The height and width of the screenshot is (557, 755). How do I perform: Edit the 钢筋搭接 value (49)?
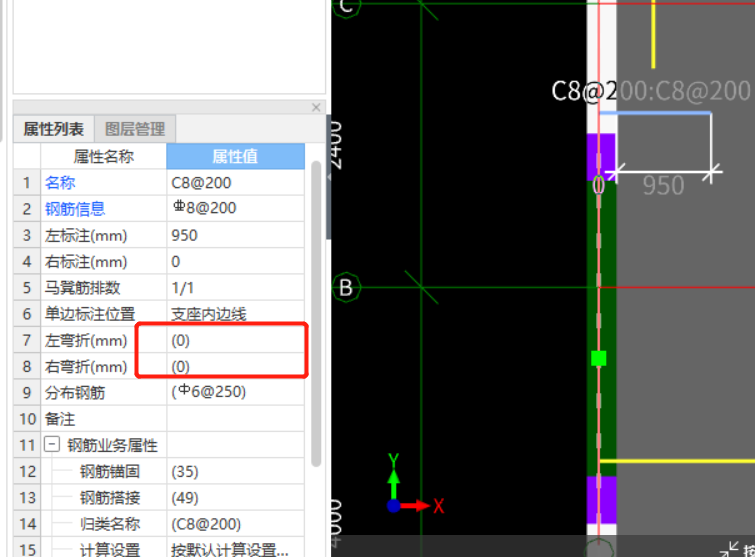pos(235,497)
